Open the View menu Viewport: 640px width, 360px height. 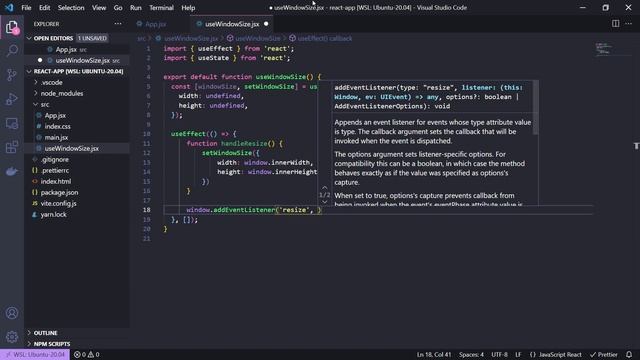[x=99, y=8]
